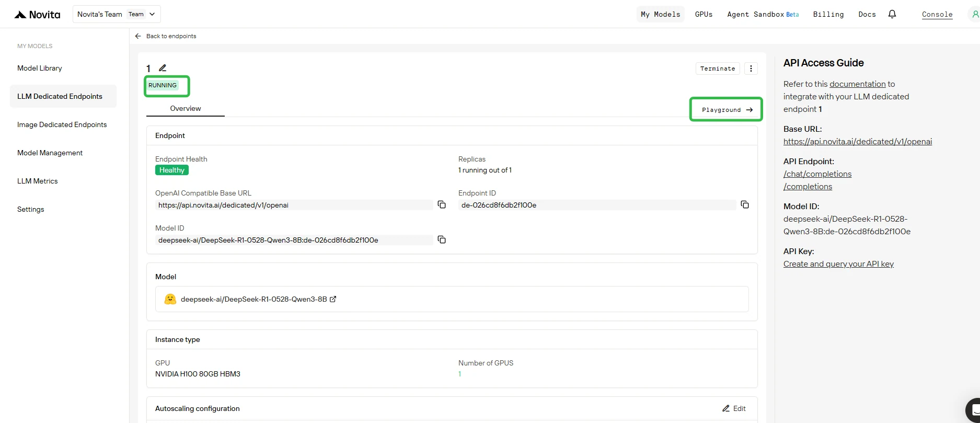
Task: Open the chat widget bubble
Action: (x=973, y=409)
